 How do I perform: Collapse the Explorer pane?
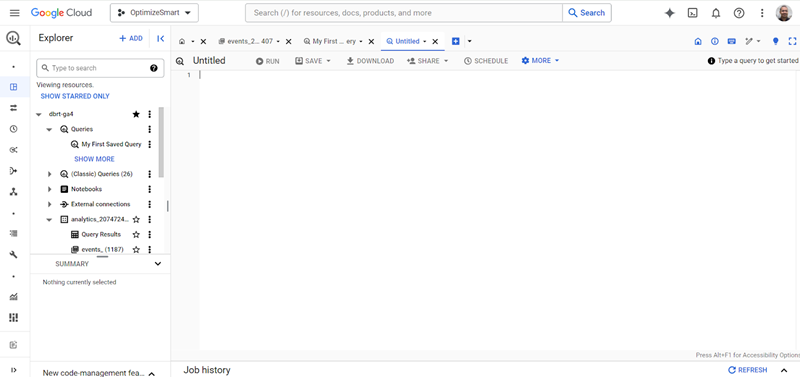(x=160, y=38)
